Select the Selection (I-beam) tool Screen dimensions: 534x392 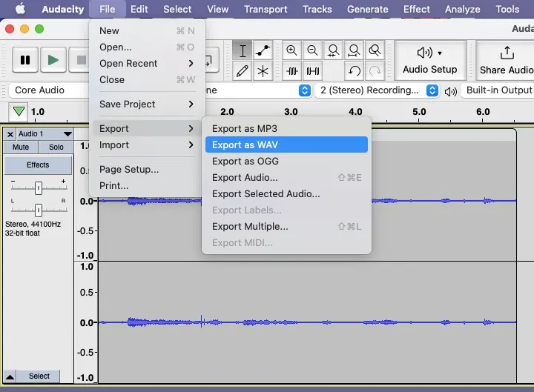click(243, 51)
